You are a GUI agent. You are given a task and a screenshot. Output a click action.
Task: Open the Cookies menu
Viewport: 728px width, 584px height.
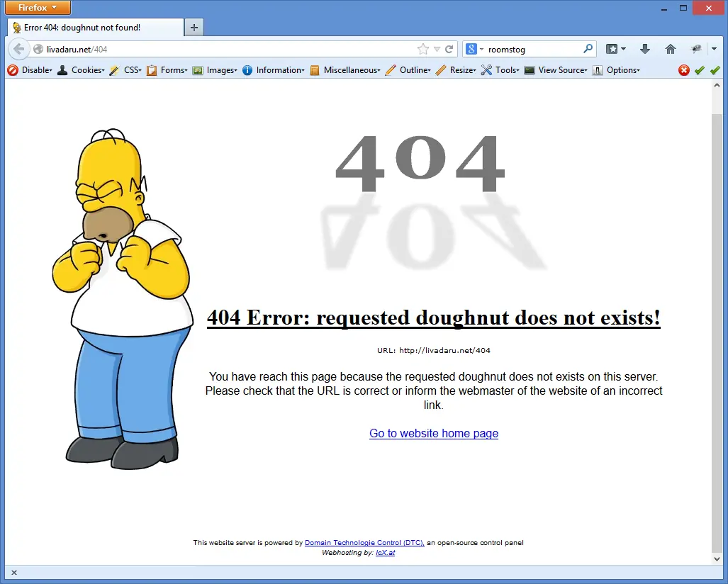pos(82,70)
